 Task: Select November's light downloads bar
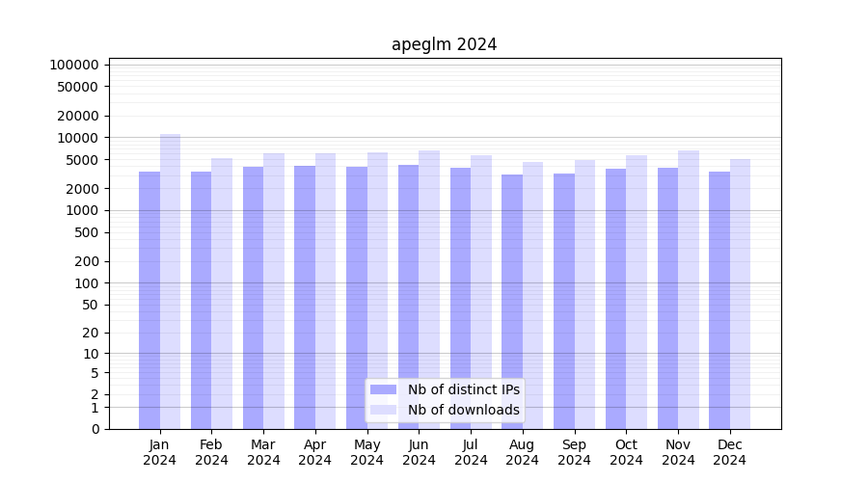point(689,289)
